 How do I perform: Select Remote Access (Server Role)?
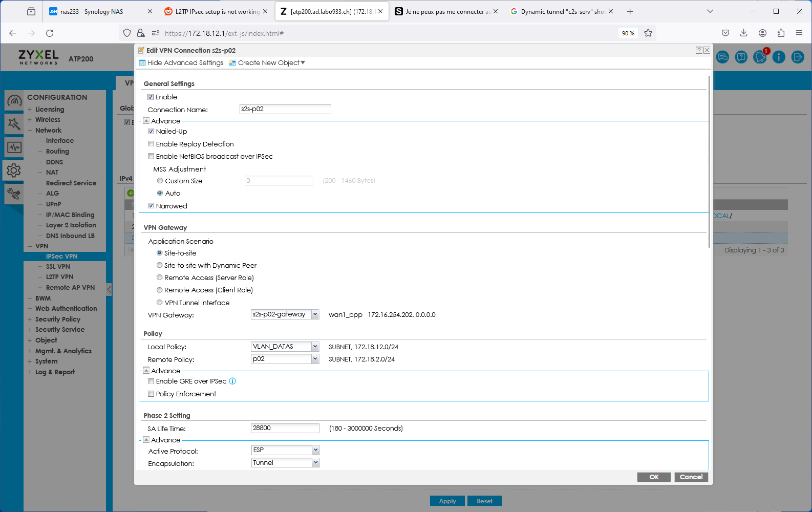[x=160, y=278]
